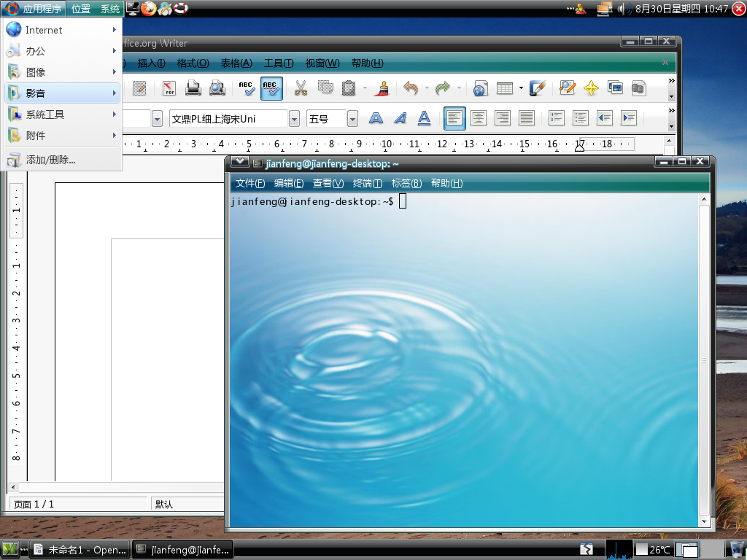The height and width of the screenshot is (560, 747).
Task: Open Find & Replace from the toolbar
Action: click(x=567, y=88)
